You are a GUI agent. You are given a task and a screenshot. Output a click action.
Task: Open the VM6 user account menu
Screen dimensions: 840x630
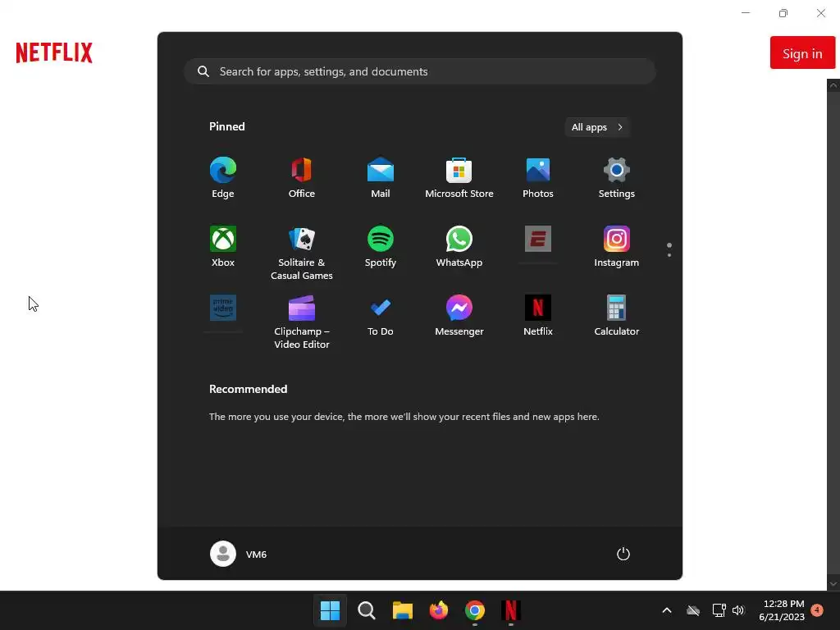coord(239,554)
